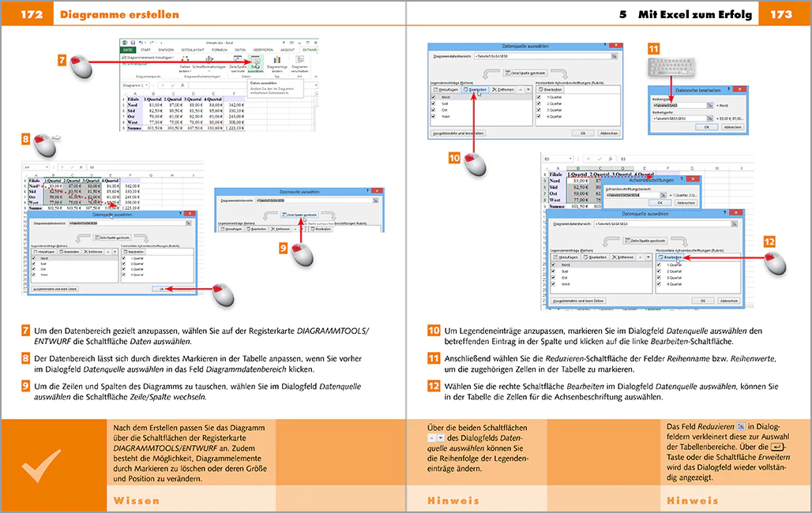
Task: Uncheck 4.Quartal checkbox in step 10 dialog
Action: 539,116
